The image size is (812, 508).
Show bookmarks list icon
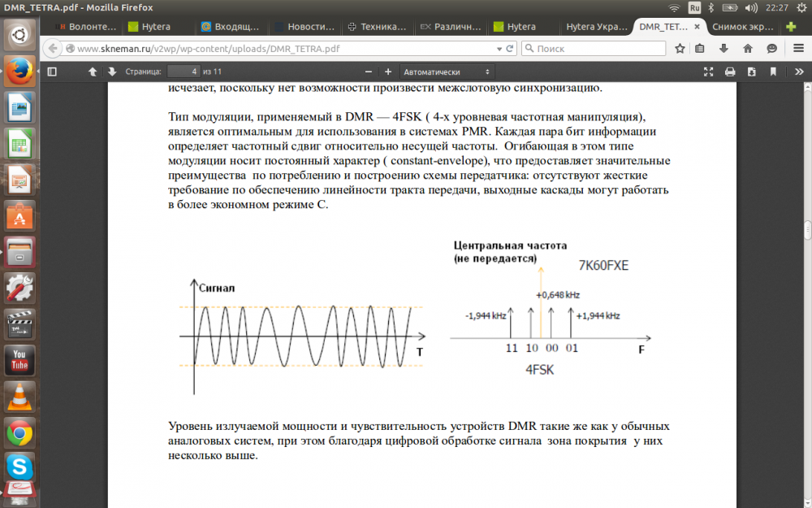(x=700, y=49)
